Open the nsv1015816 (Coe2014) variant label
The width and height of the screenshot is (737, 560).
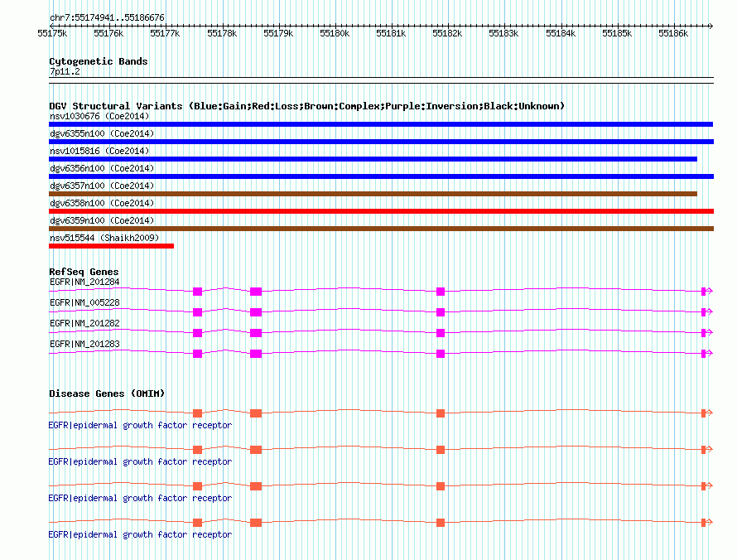[x=99, y=151]
